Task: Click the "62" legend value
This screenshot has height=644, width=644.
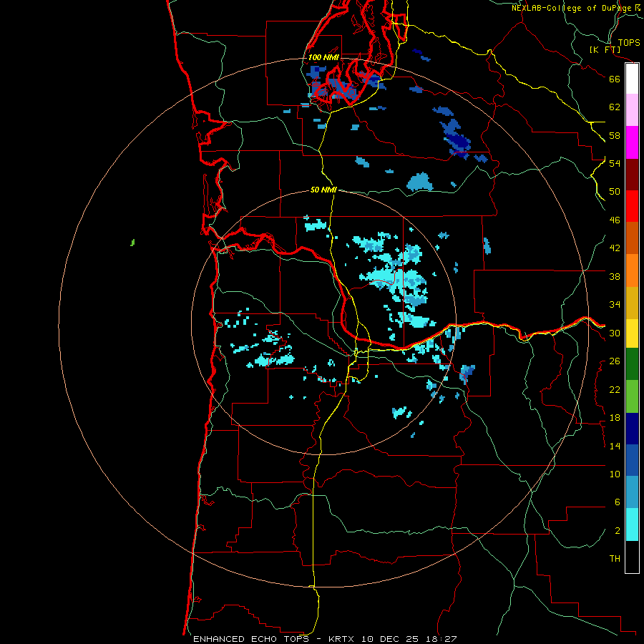Action: coord(615,107)
